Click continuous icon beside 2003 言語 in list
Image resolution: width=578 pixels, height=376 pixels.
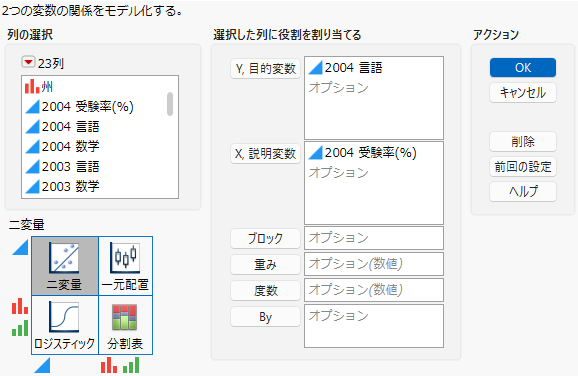point(32,167)
